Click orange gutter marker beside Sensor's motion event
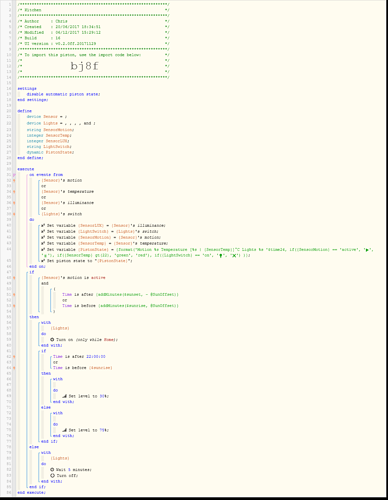The image size is (388, 500). coord(14,180)
